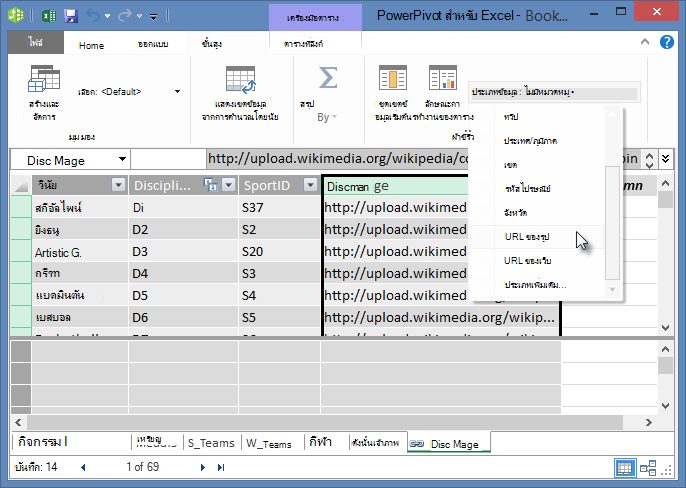
Task: Expand the formula bar with double chevron
Action: pyautogui.click(x=665, y=158)
